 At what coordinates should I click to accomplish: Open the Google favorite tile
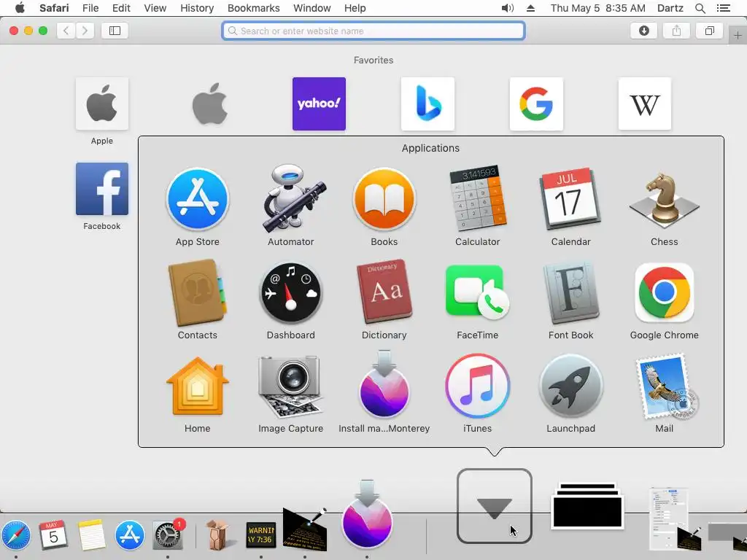click(536, 104)
